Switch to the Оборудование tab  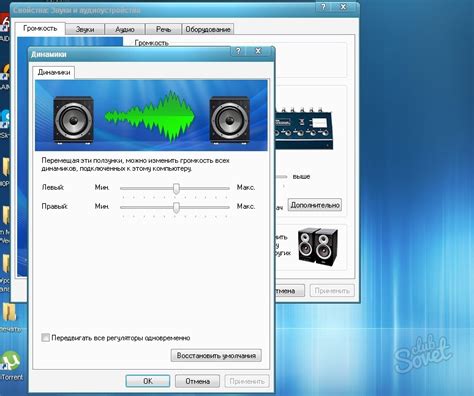[208, 29]
